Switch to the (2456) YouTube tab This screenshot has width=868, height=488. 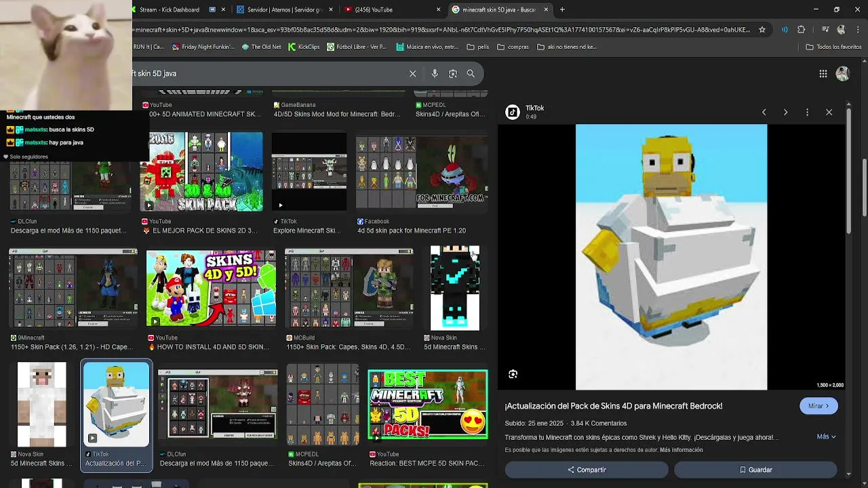[x=392, y=9]
